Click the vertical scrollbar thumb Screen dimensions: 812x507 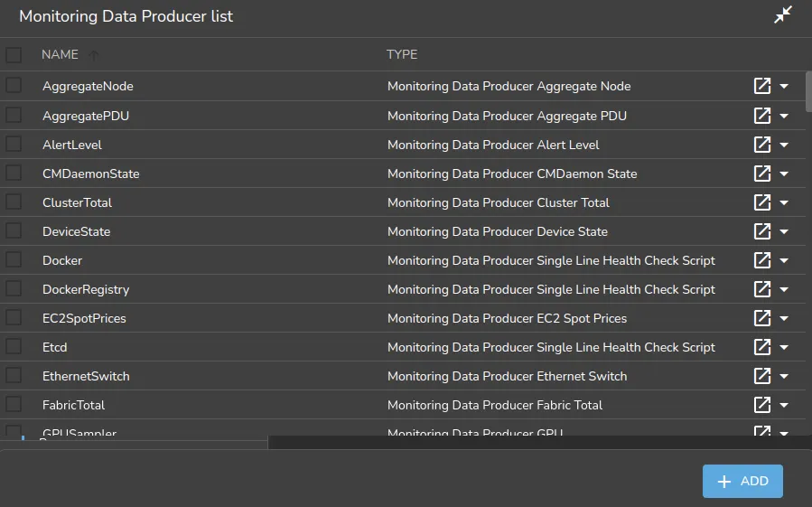(x=808, y=92)
